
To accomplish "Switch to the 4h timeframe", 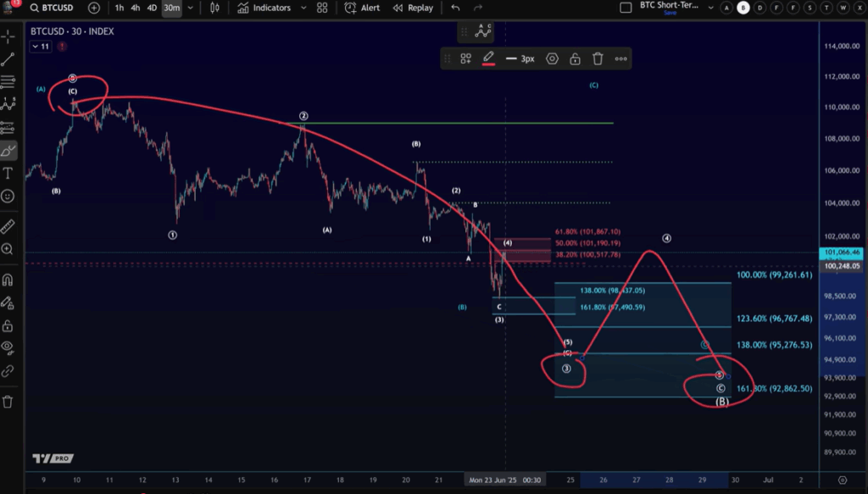I will (x=135, y=8).
